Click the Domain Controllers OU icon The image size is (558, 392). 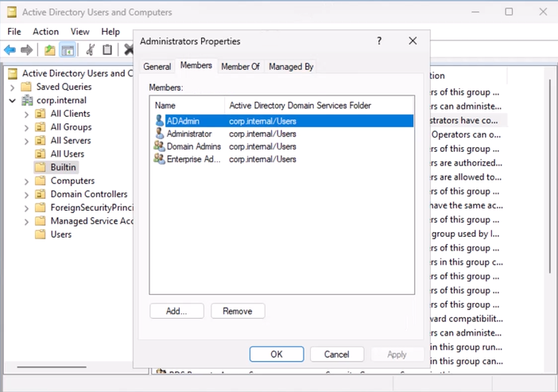(x=41, y=194)
